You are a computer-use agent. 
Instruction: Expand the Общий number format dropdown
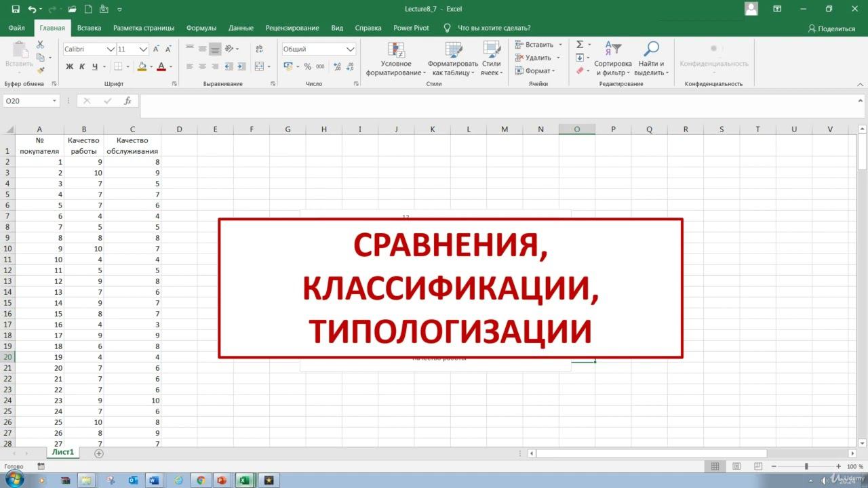350,49
